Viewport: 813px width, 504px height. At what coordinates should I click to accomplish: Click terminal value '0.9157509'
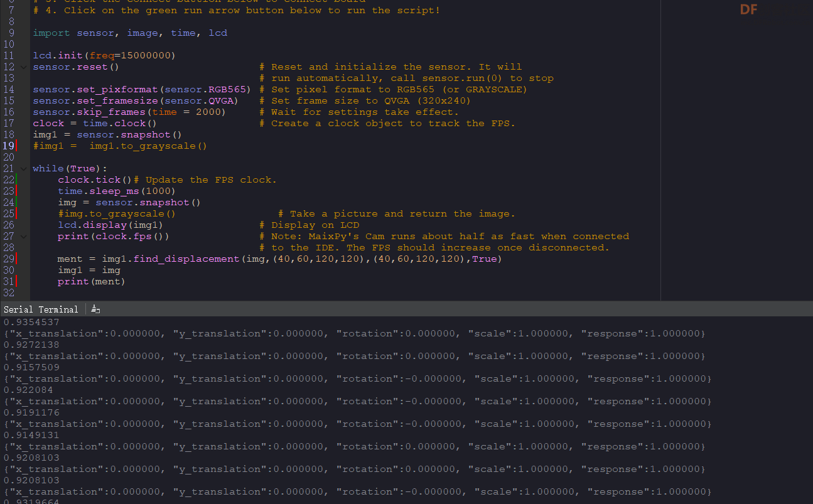31,367
